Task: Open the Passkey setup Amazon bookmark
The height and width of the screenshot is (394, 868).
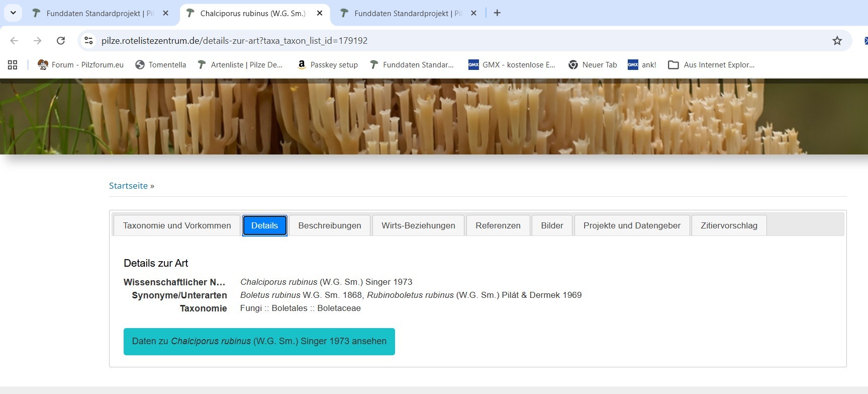Action: click(x=328, y=65)
